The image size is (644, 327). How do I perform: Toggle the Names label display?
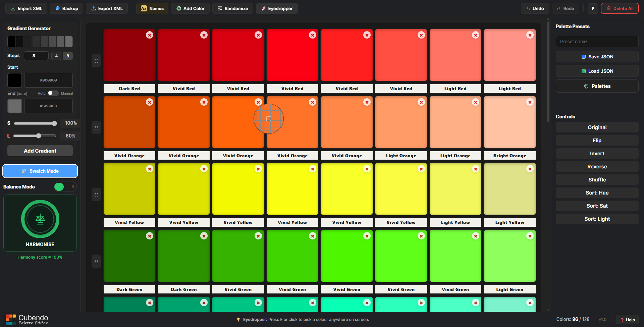(153, 8)
